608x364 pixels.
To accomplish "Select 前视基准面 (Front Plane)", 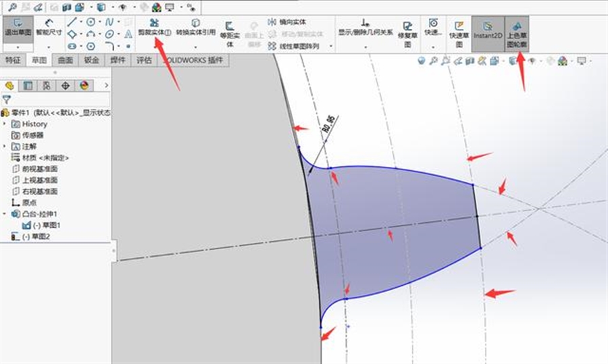I will [35, 169].
